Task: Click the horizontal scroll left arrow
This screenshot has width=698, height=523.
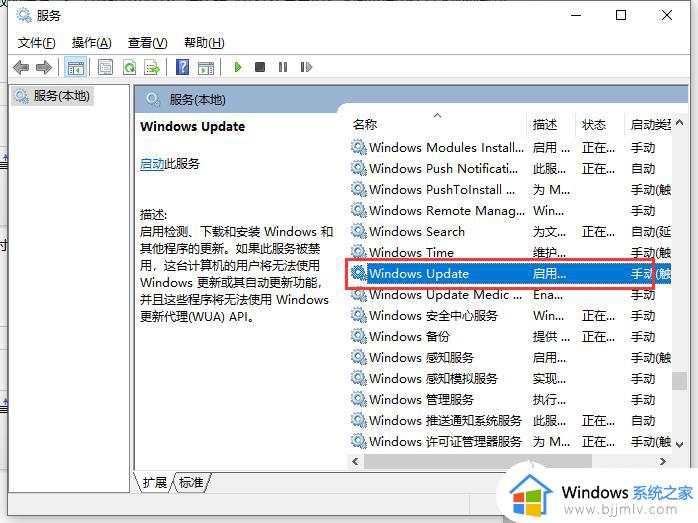Action: (x=355, y=461)
